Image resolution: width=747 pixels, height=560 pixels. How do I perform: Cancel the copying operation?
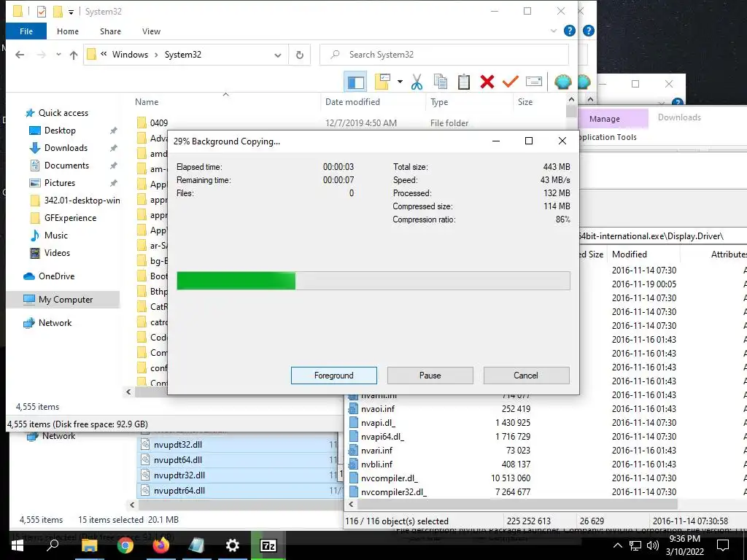click(526, 376)
